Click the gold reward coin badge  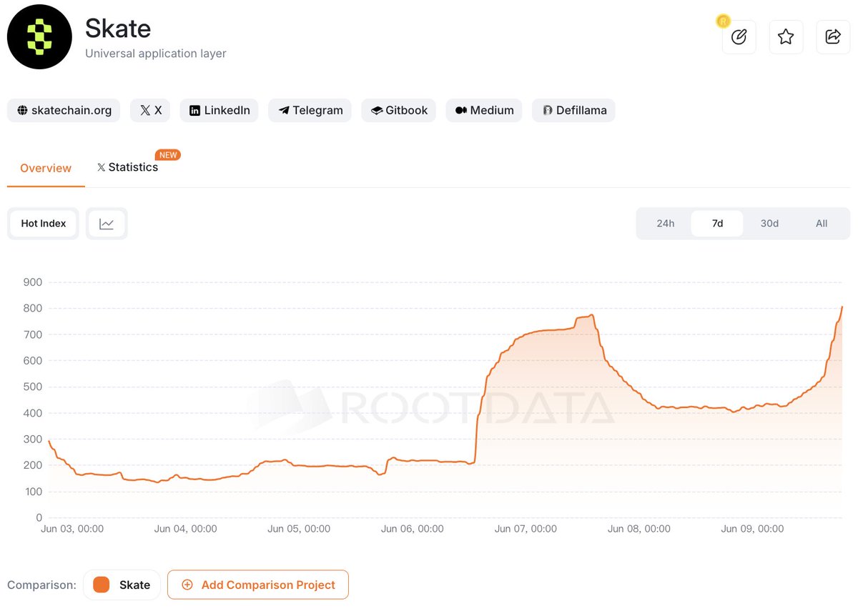tap(723, 21)
